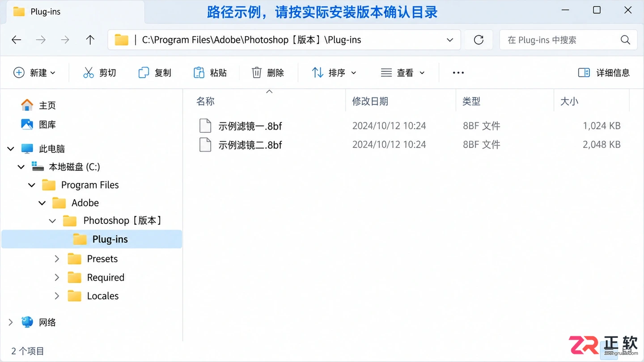Collapse the Program Files tree node
Viewport: 644px width, 362px height.
32,185
